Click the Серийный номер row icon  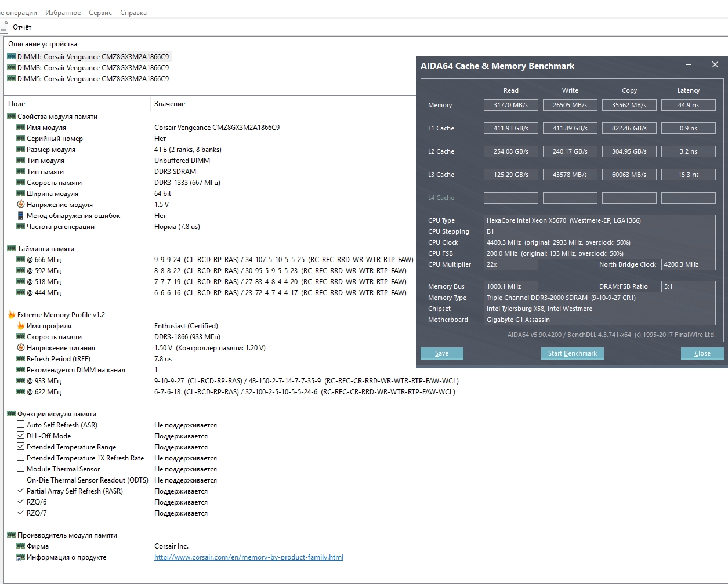(20, 139)
